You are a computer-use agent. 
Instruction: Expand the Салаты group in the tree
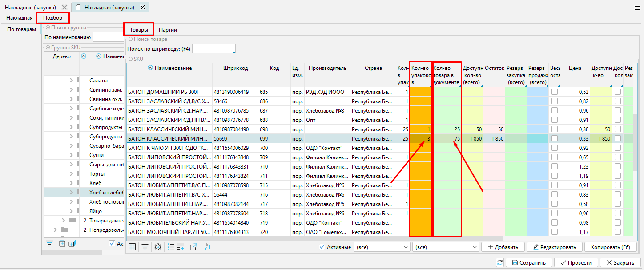pos(71,81)
